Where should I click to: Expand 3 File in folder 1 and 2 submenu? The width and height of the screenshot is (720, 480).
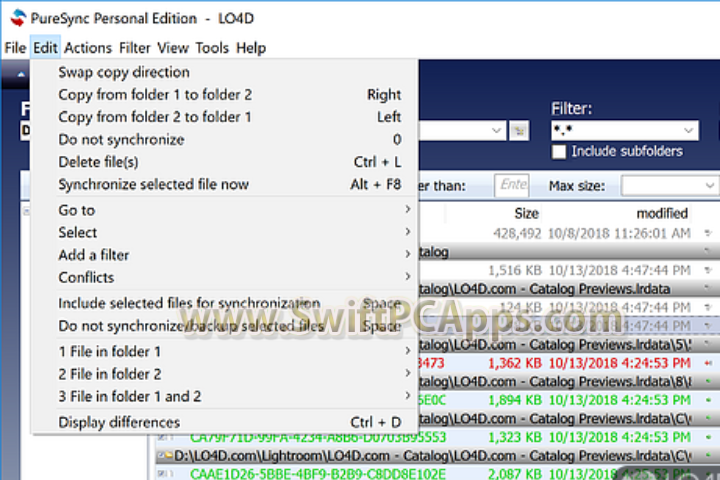pyautogui.click(x=225, y=396)
